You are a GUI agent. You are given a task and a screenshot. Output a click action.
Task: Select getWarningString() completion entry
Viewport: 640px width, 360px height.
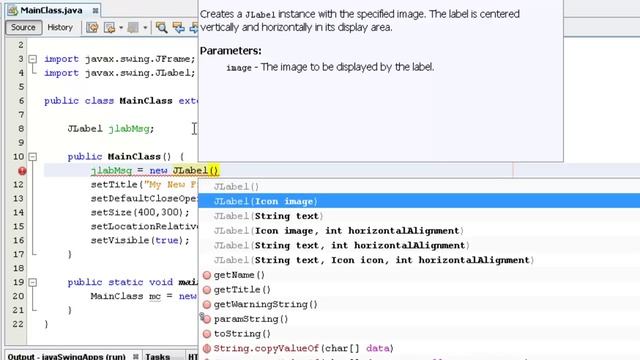pos(419,304)
